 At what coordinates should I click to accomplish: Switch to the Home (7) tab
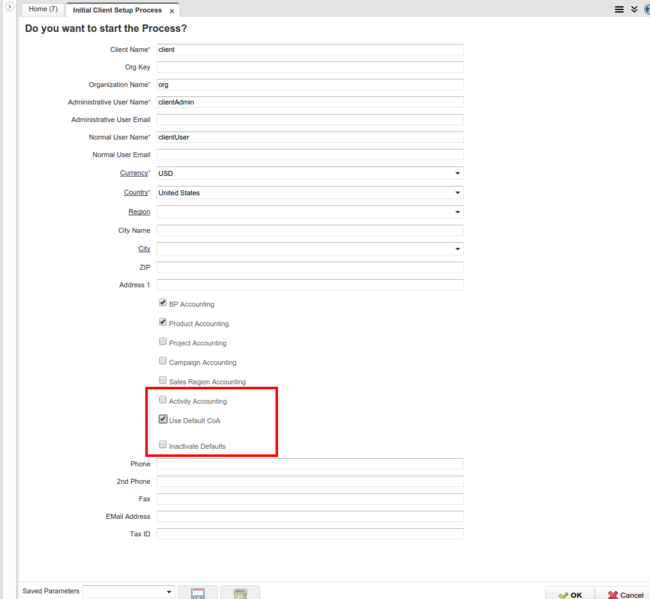[42, 9]
